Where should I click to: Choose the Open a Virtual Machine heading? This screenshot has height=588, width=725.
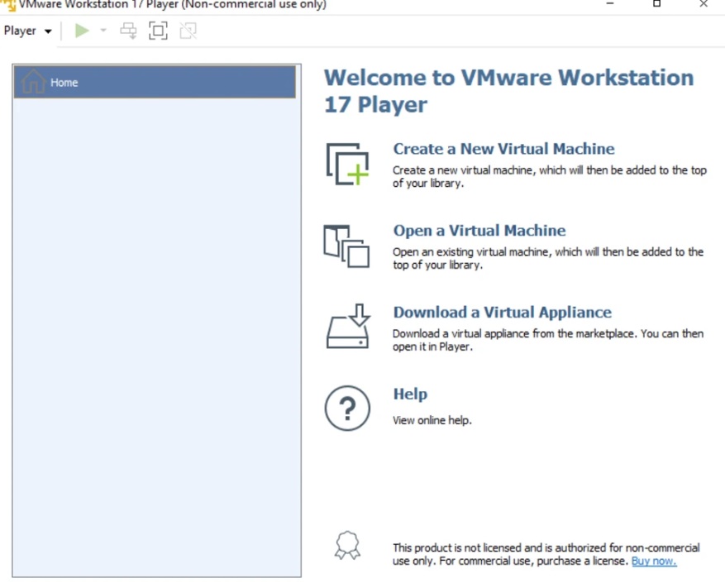(479, 231)
